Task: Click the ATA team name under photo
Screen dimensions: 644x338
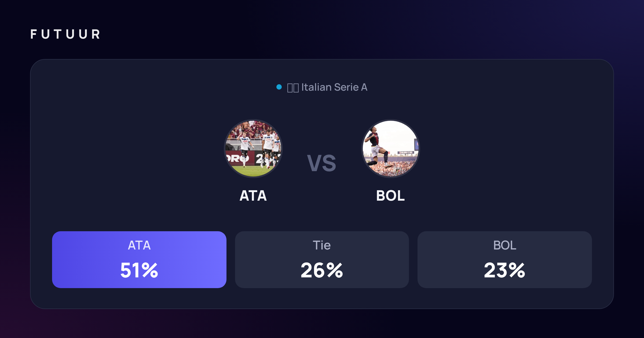Action: (x=253, y=196)
